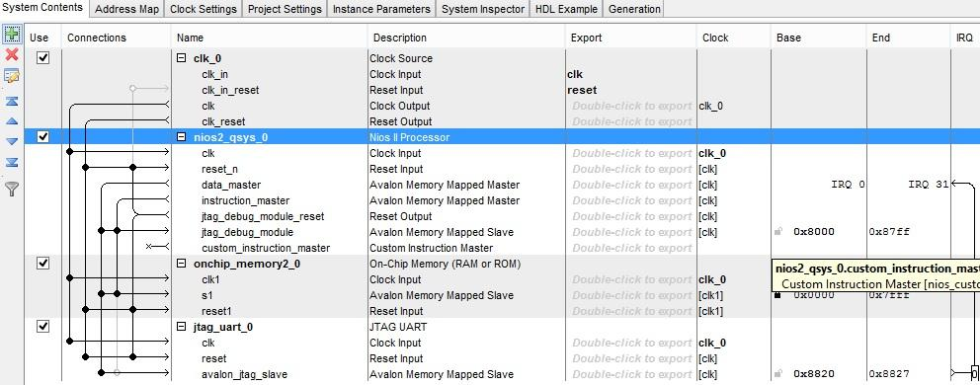The image size is (980, 385).
Task: Click export cell for custom_instruction_master
Action: 632,248
